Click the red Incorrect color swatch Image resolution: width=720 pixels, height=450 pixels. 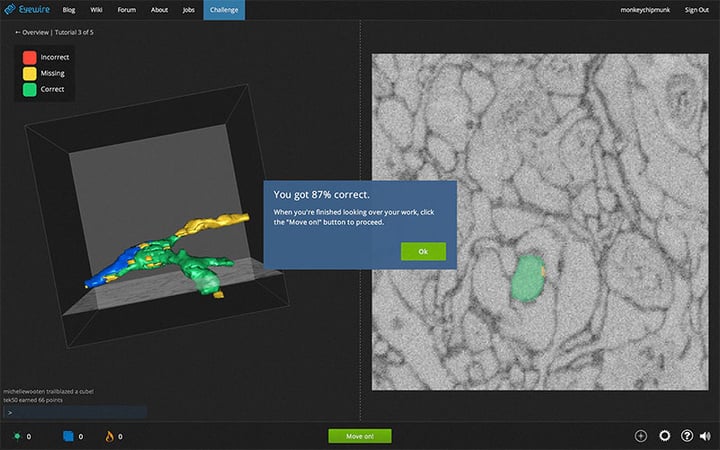click(29, 57)
